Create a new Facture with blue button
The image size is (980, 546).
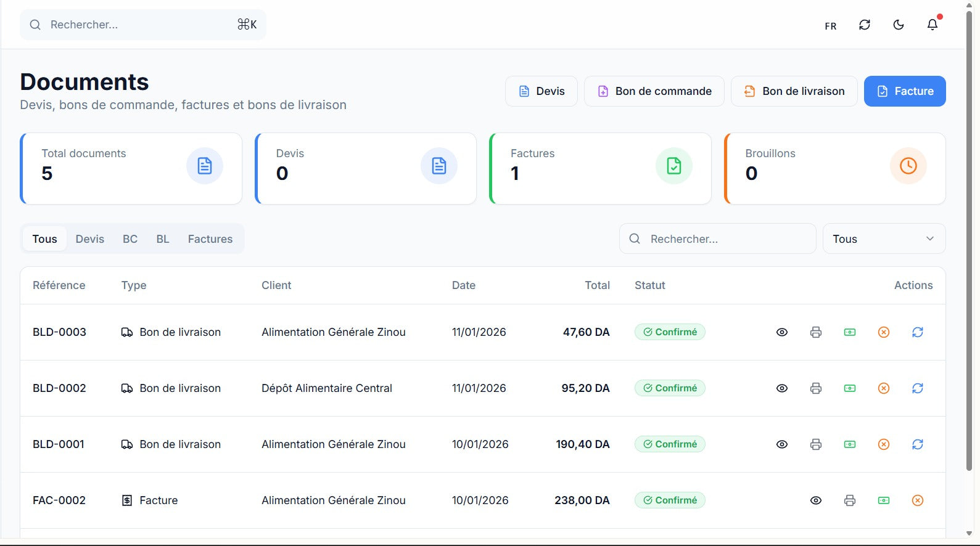(x=904, y=91)
